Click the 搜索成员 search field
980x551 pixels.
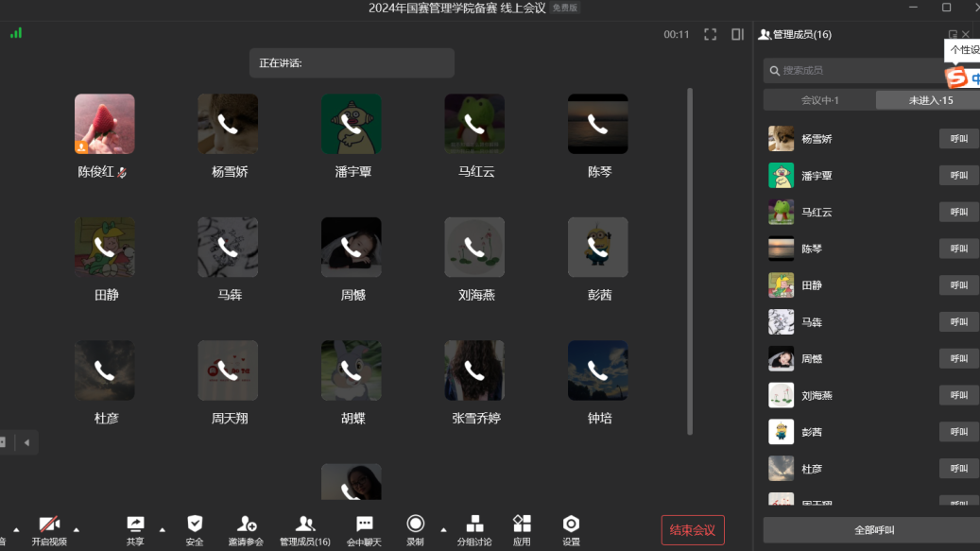click(855, 71)
